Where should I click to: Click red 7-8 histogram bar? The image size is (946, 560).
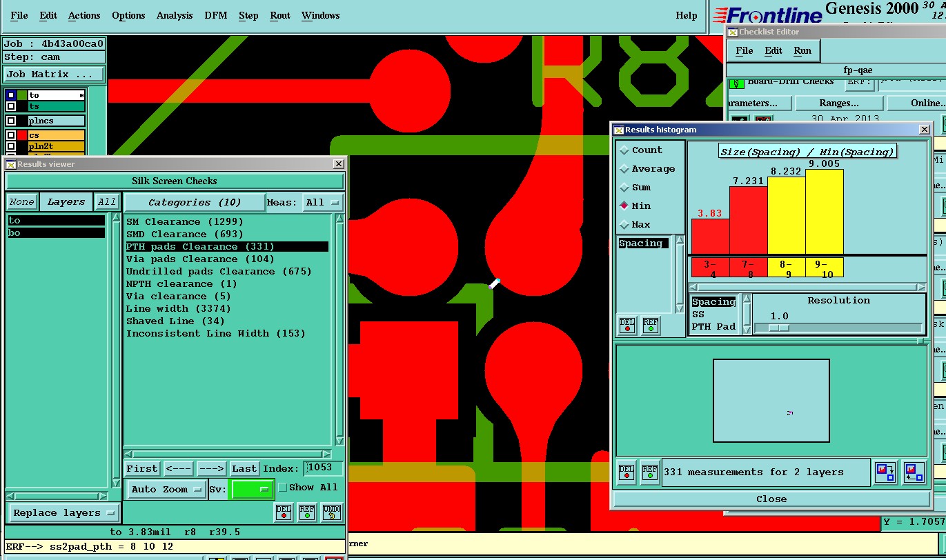tap(749, 220)
